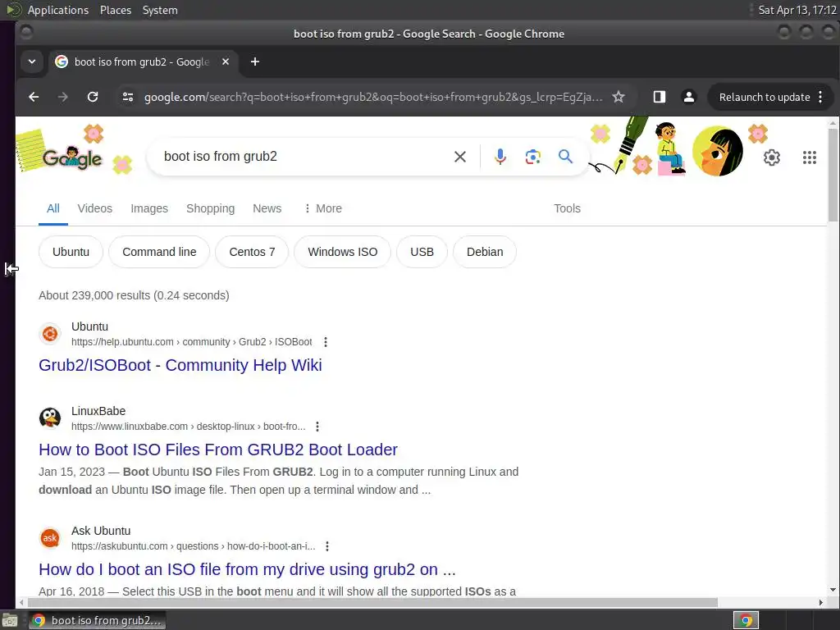840x630 pixels.
Task: Click help.ubuntu.com breadcrumb URL
Action: point(191,342)
